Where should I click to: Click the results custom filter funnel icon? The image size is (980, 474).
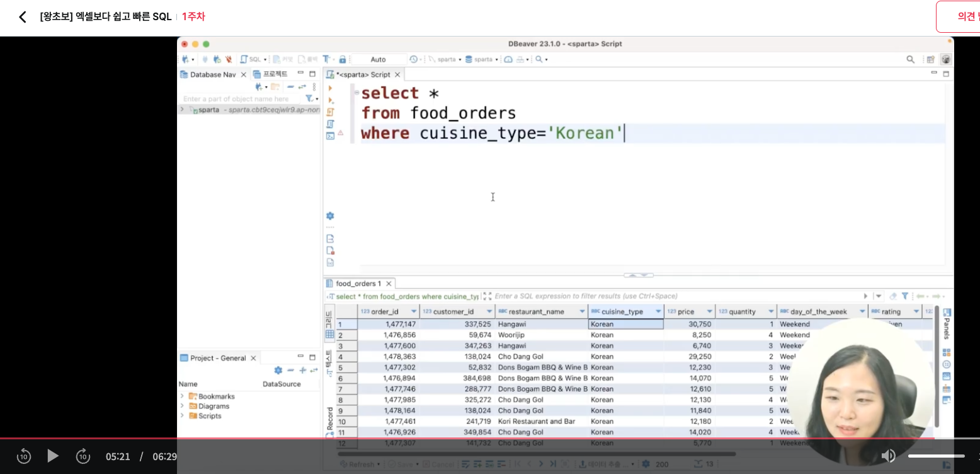click(x=905, y=296)
